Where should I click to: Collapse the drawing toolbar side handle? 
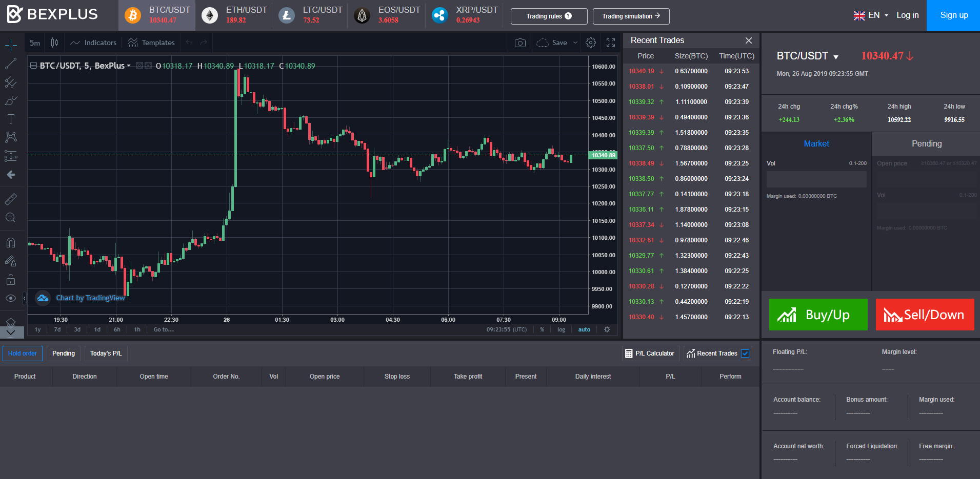(x=24, y=298)
